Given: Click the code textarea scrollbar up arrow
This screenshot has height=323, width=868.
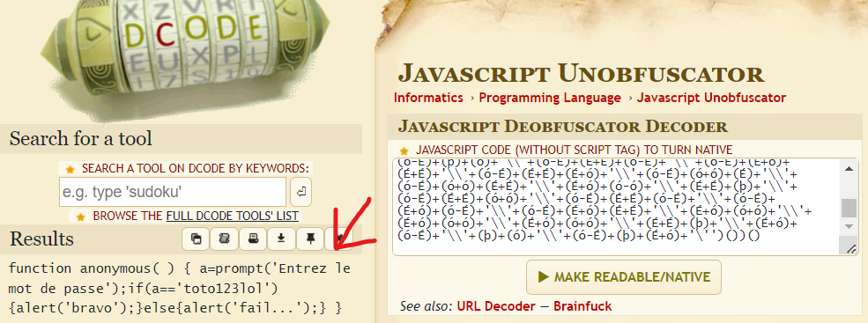Looking at the screenshot, I should pos(849,169).
